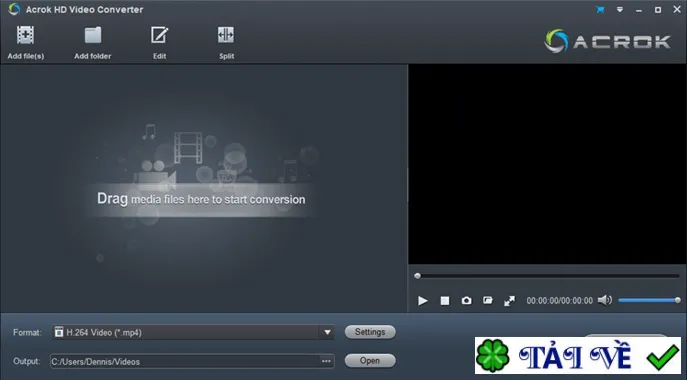The width and height of the screenshot is (687, 380).
Task: Open the snapshot folder icon
Action: [488, 300]
